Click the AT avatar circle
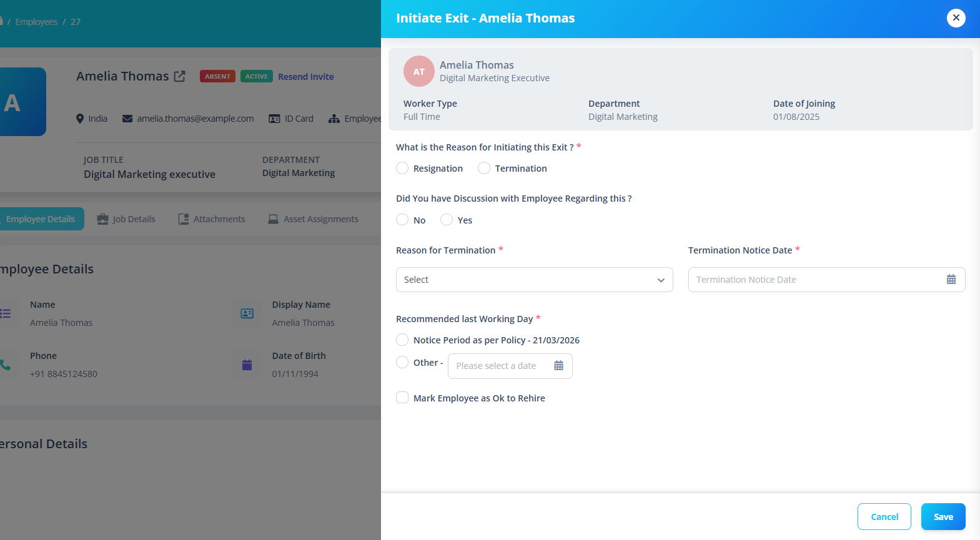This screenshot has width=980, height=540. tap(419, 71)
